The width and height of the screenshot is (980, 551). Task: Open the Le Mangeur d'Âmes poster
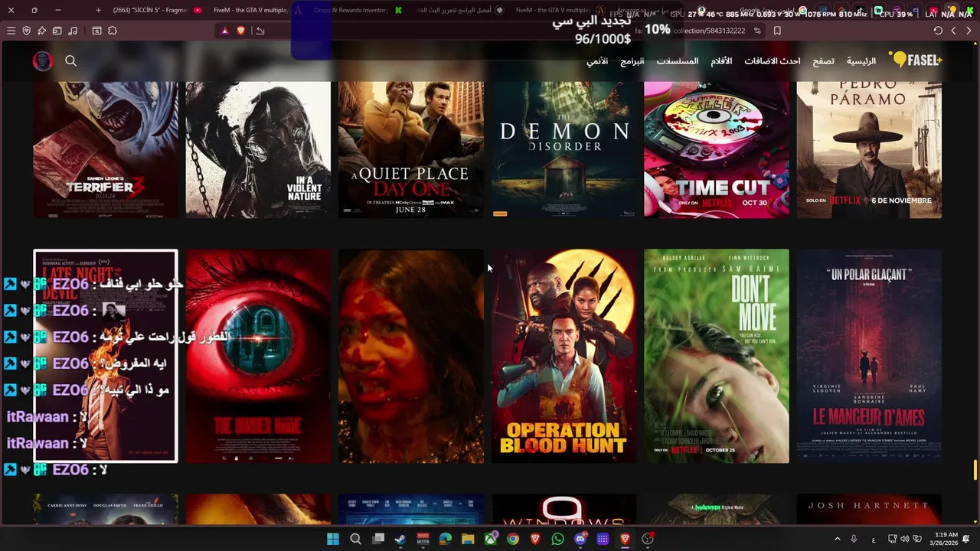pyautogui.click(x=869, y=356)
